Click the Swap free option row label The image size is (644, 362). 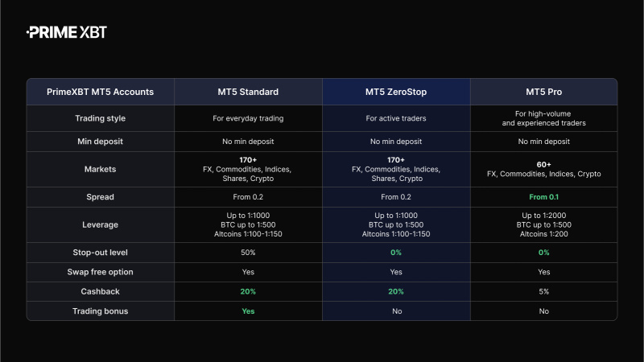pos(101,272)
